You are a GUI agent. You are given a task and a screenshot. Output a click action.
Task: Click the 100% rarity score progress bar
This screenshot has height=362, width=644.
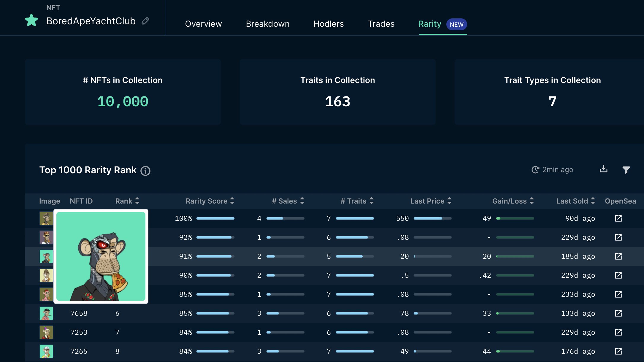(216, 218)
